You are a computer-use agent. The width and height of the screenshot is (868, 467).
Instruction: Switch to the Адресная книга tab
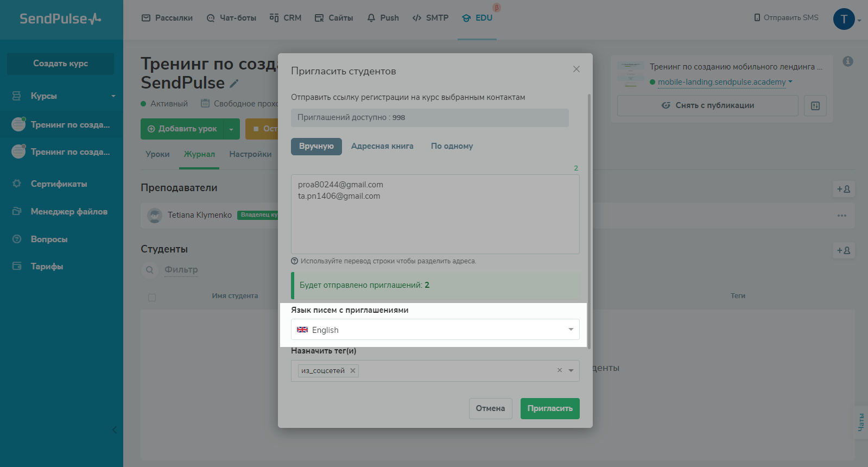pyautogui.click(x=382, y=146)
